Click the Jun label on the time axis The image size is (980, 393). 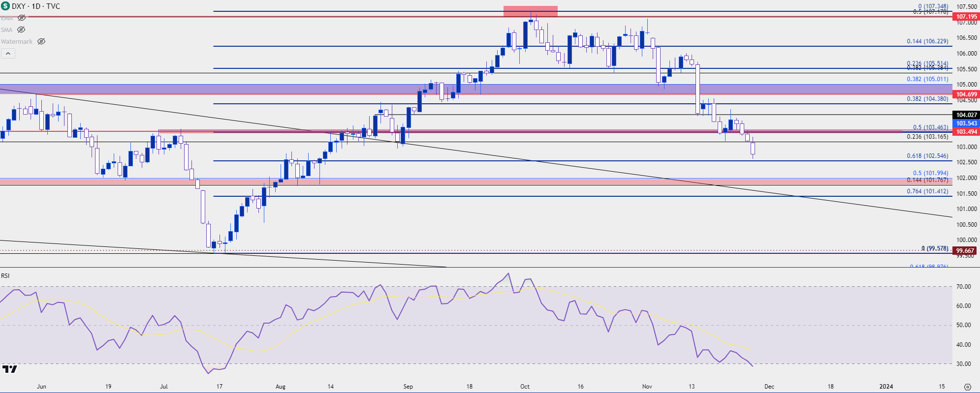[x=42, y=387]
